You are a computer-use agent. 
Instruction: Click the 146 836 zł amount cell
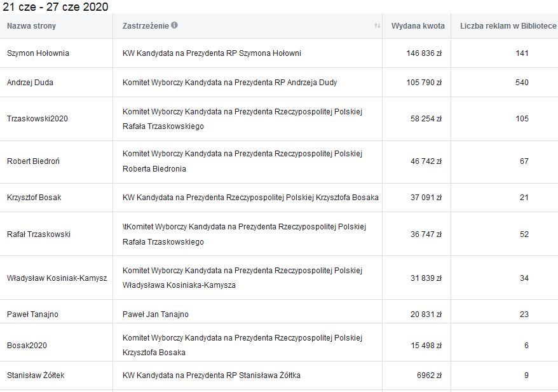pos(424,53)
